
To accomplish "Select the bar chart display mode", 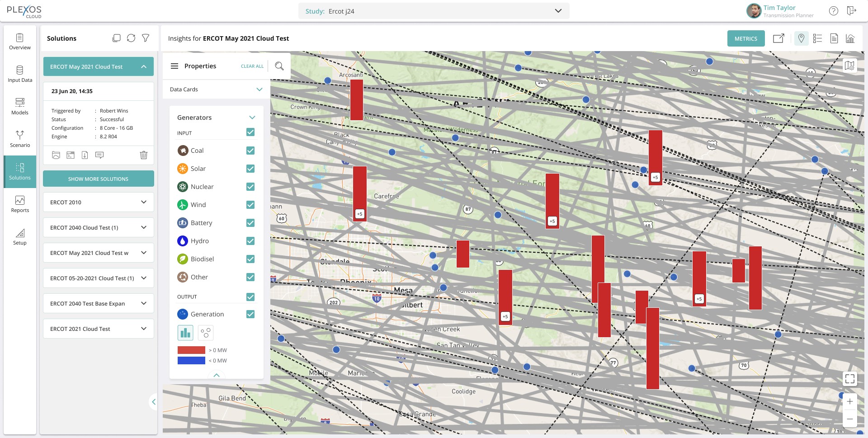I will 185,333.
